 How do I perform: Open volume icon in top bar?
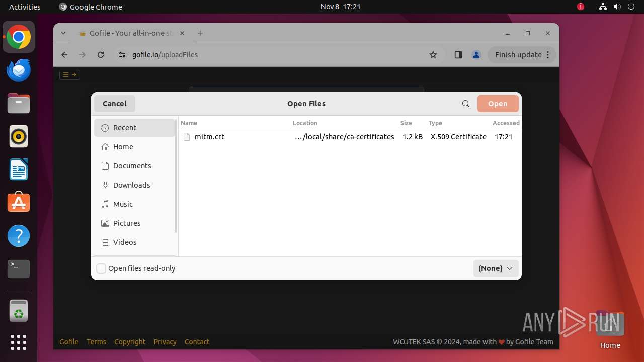(617, 7)
